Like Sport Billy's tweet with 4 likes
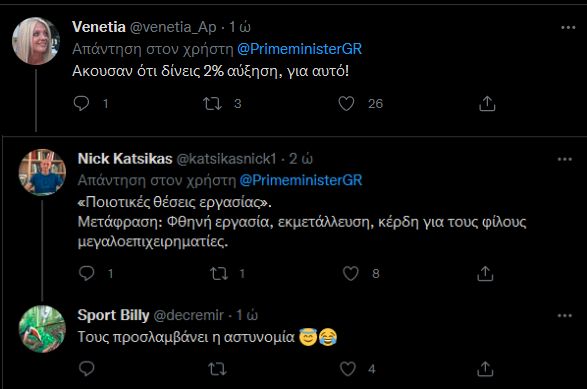This screenshot has height=389, width=587. [x=348, y=369]
